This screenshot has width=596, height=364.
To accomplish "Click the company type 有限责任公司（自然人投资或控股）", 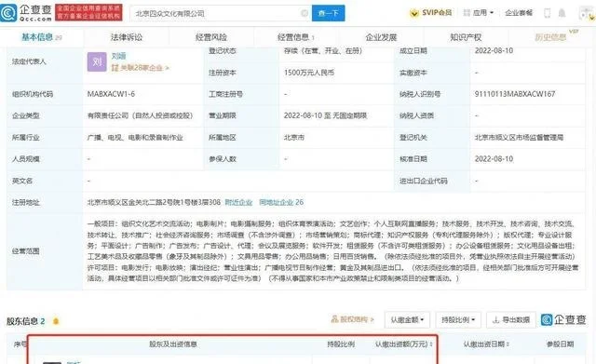I will (141, 115).
